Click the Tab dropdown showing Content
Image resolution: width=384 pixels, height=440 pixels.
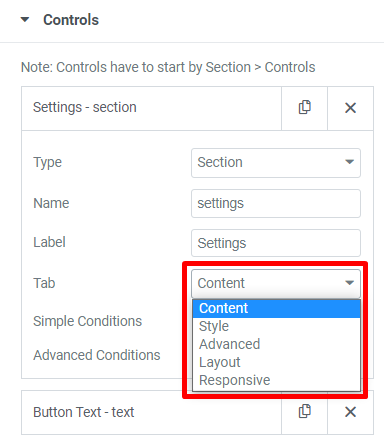pyautogui.click(x=276, y=283)
